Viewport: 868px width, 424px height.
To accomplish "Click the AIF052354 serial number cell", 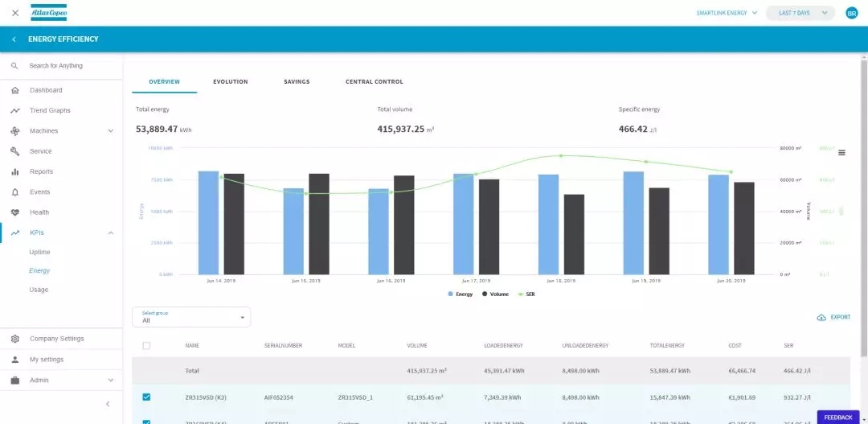I will tap(279, 398).
